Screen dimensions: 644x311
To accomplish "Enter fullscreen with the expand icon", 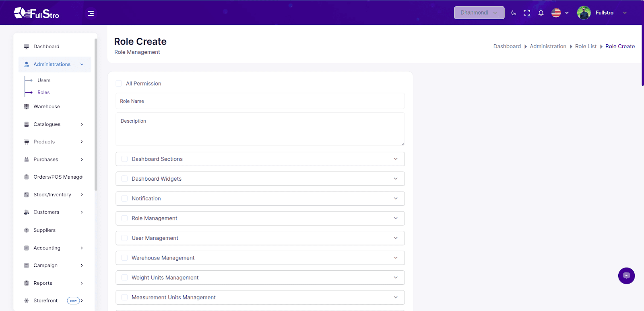I will tap(527, 13).
